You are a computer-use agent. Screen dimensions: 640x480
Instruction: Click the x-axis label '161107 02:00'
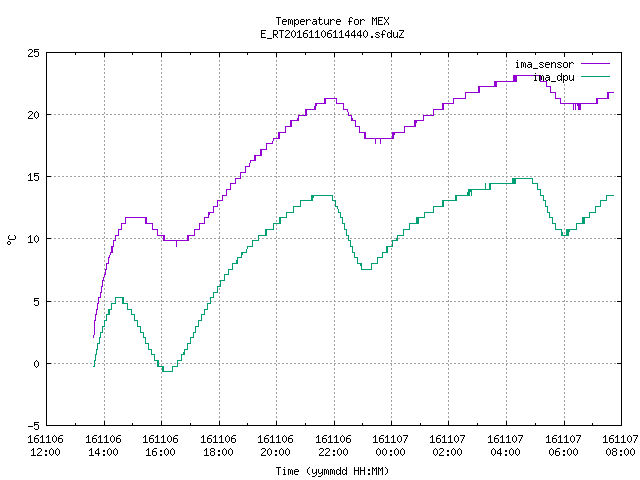[x=448, y=446]
